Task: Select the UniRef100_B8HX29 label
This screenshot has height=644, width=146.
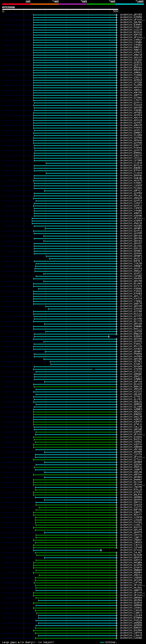Action: coord(131,387)
